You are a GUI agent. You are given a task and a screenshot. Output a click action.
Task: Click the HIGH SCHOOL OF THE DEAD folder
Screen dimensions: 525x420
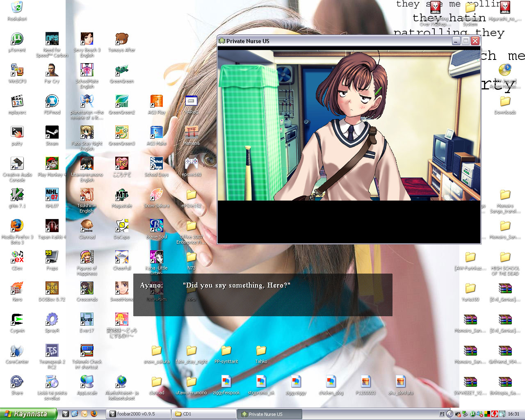click(x=505, y=257)
